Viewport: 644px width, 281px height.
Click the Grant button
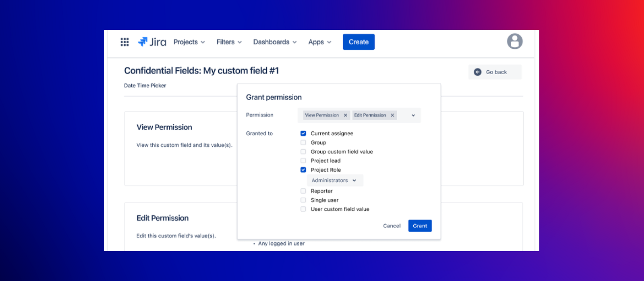click(x=420, y=226)
